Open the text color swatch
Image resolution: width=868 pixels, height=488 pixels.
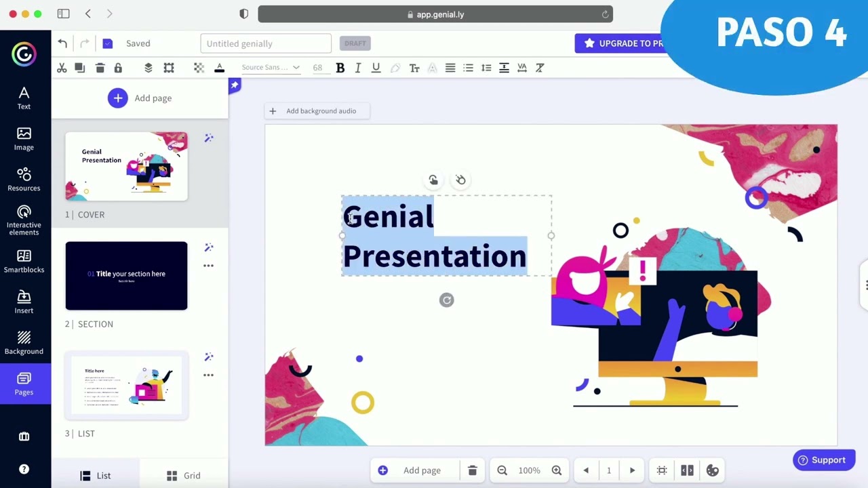click(x=219, y=68)
